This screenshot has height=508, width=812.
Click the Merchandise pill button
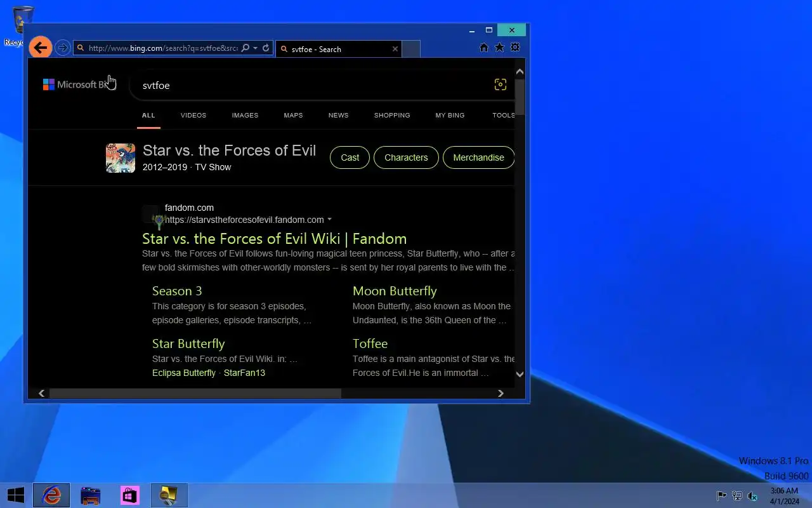pyautogui.click(x=478, y=157)
